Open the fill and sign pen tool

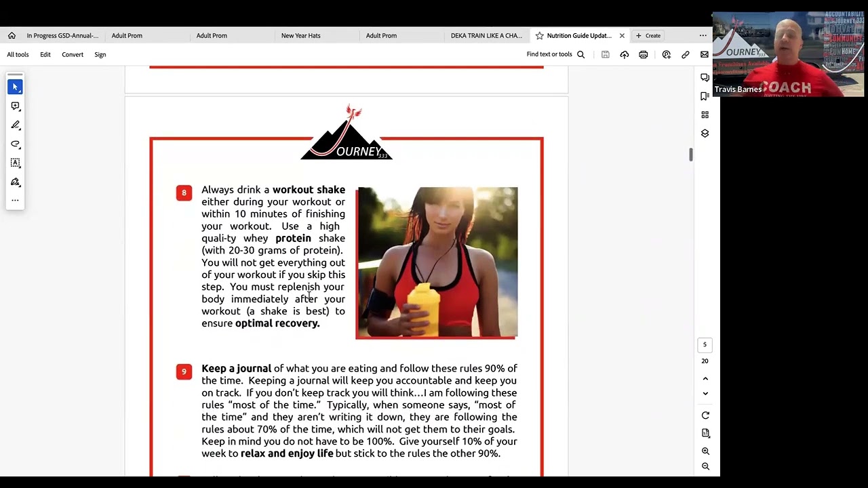(15, 182)
